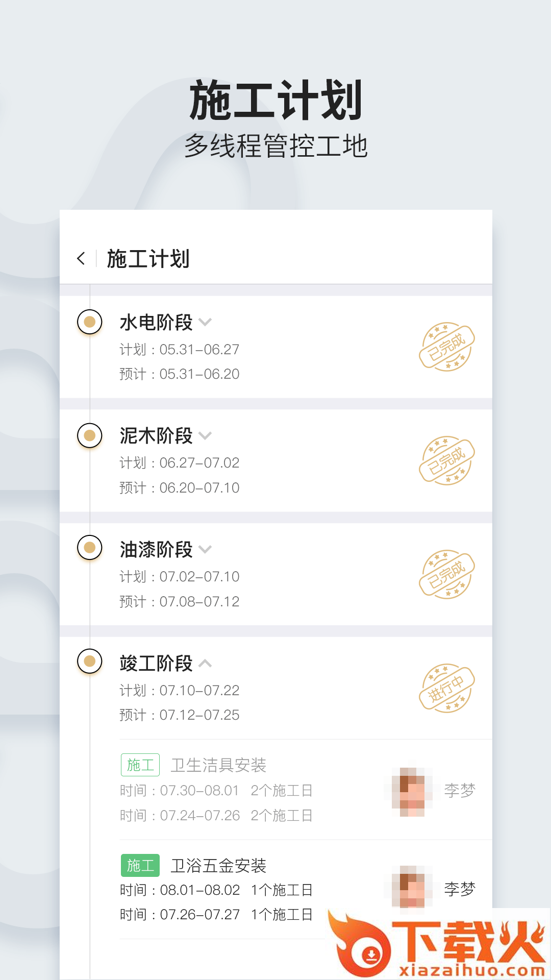Click the 已完成 stamp for 油漆阶段
This screenshot has height=980, width=551.
click(446, 575)
